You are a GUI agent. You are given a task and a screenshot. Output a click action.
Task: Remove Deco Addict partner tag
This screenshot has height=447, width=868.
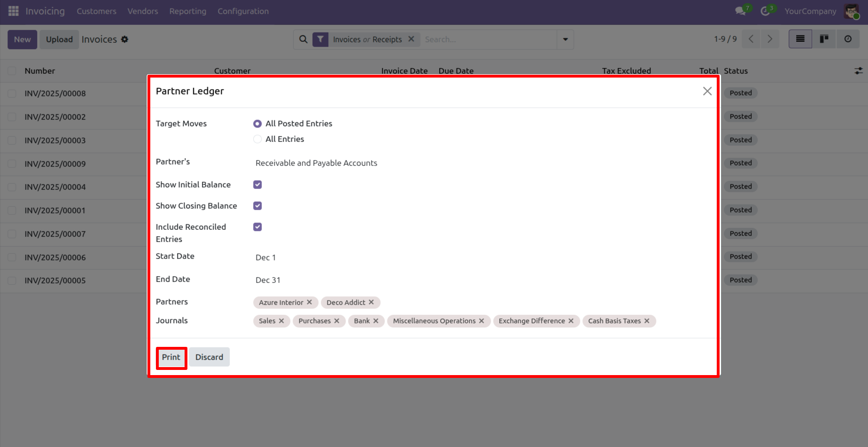(x=371, y=302)
